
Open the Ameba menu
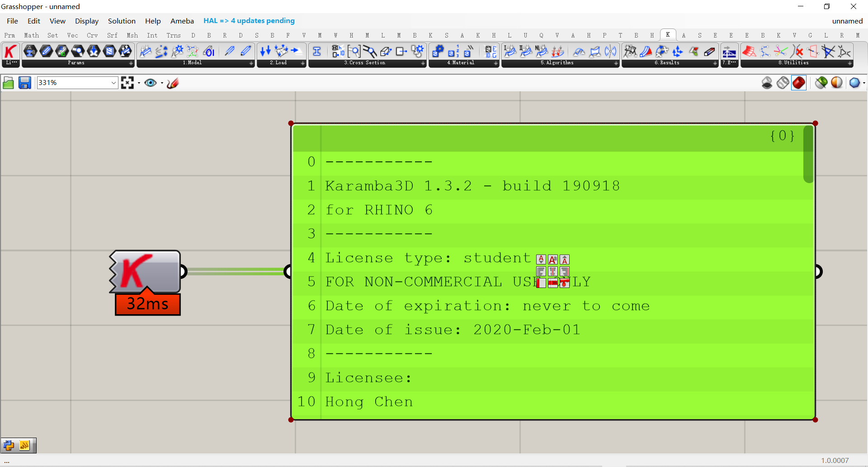click(182, 21)
